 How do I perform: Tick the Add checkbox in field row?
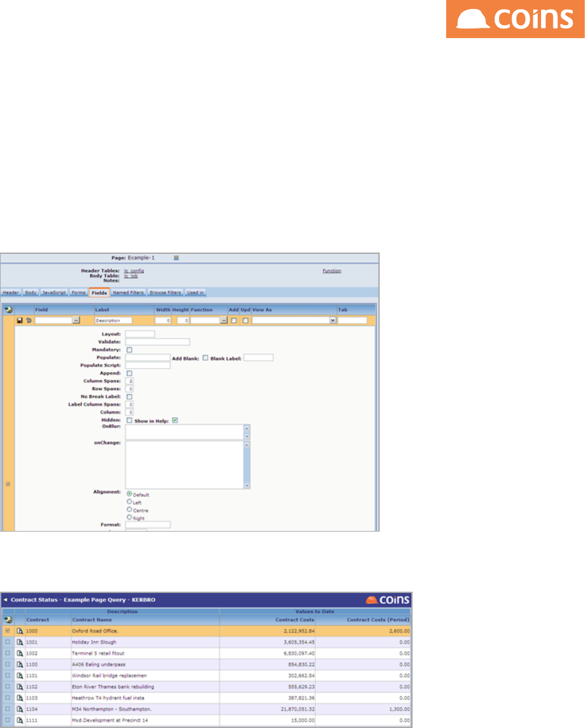tap(234, 320)
